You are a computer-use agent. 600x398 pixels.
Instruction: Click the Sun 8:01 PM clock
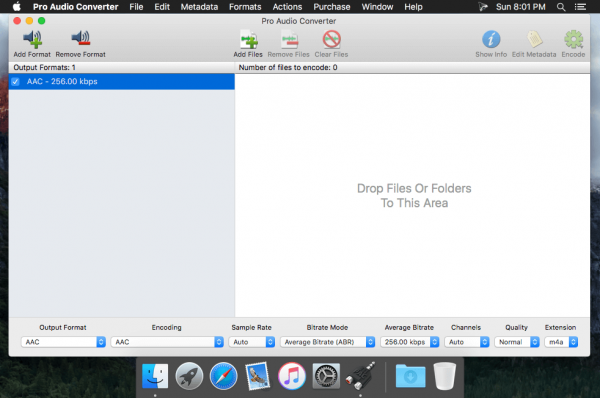click(520, 7)
